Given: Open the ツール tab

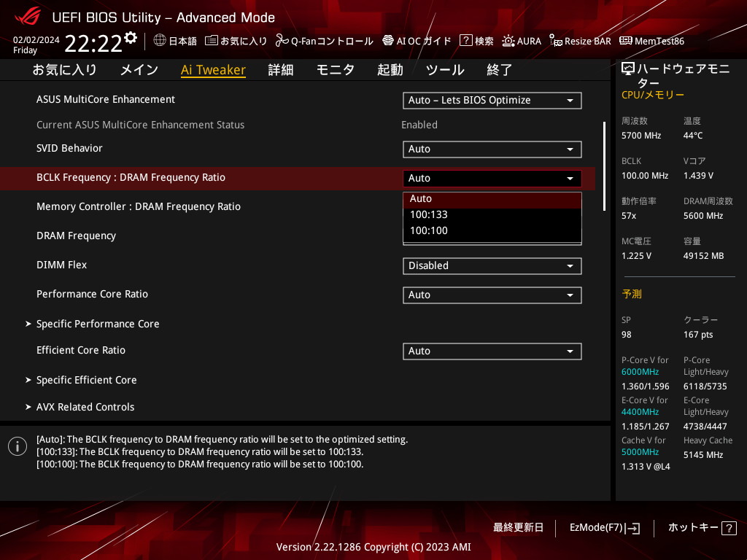Looking at the screenshot, I should [x=444, y=69].
